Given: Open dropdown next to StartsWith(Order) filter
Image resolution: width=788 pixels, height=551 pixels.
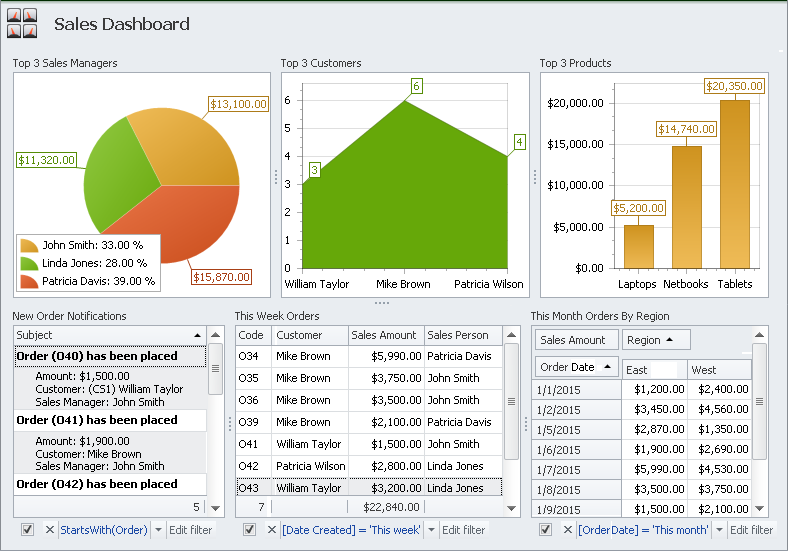Looking at the screenshot, I should coord(157,530).
